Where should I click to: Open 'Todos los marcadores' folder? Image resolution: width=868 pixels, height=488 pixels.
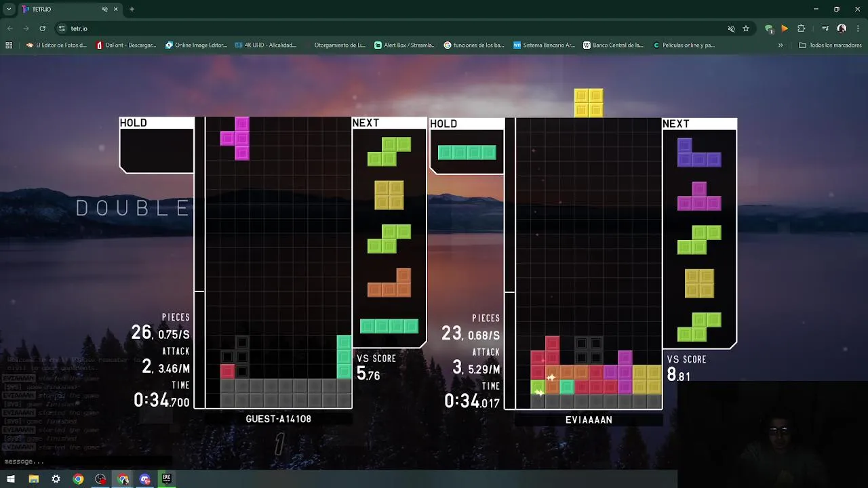coord(830,45)
